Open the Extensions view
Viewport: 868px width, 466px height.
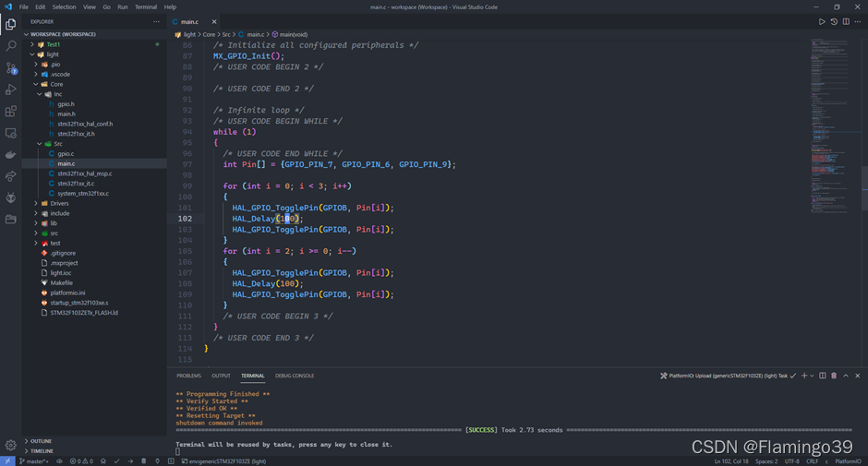coord(10,112)
